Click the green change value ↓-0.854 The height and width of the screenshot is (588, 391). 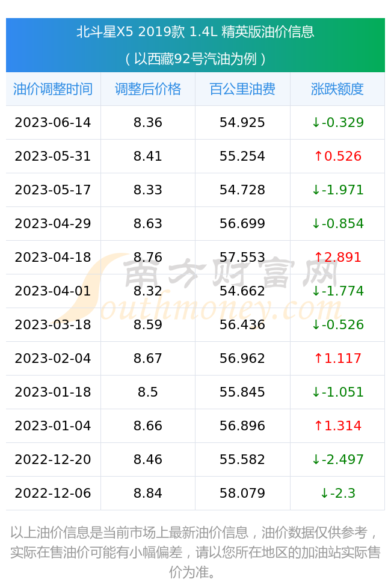(338, 224)
